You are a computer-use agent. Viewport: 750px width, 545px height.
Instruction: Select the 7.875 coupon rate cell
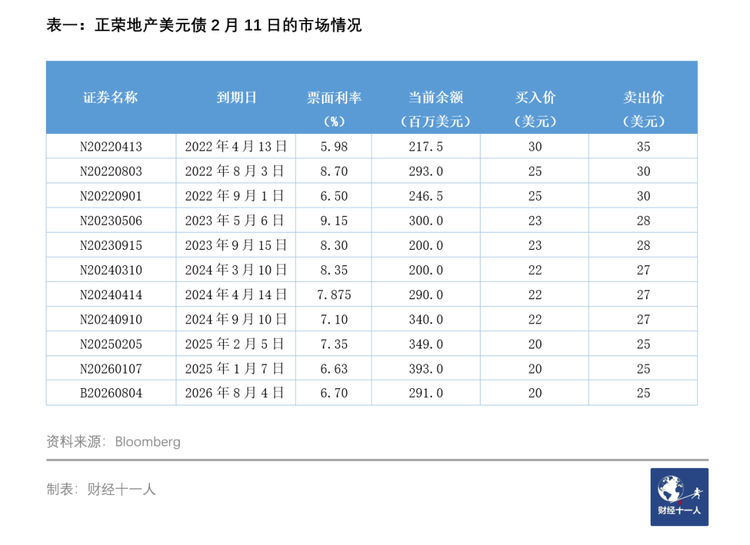334,295
